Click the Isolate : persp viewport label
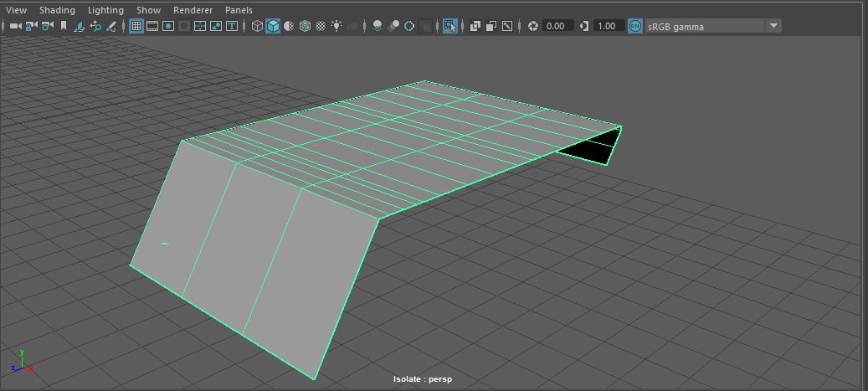 pos(423,379)
